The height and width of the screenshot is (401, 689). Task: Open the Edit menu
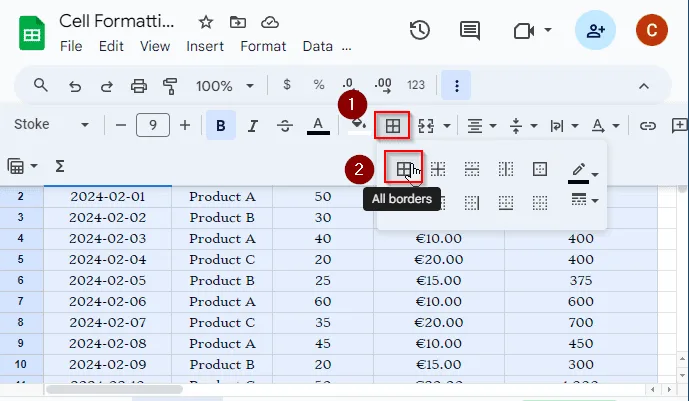[x=111, y=46]
